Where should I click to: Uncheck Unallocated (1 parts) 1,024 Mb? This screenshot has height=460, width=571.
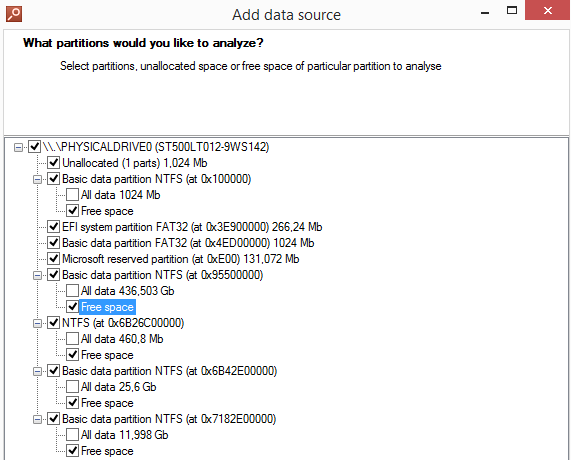click(54, 163)
